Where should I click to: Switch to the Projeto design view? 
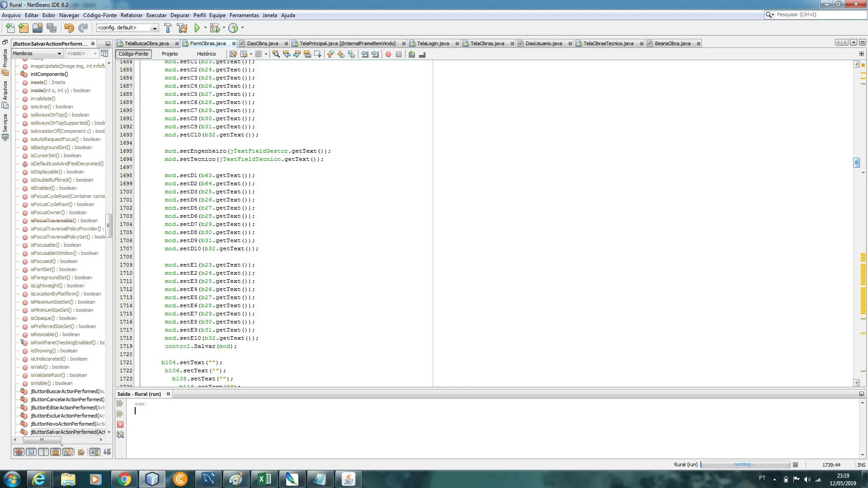(170, 54)
